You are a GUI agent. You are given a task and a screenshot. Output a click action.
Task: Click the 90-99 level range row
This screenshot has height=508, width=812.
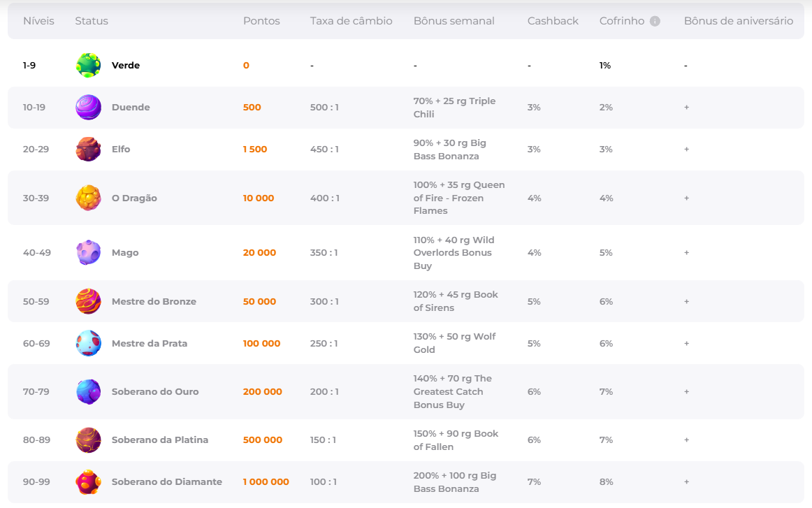click(x=36, y=481)
